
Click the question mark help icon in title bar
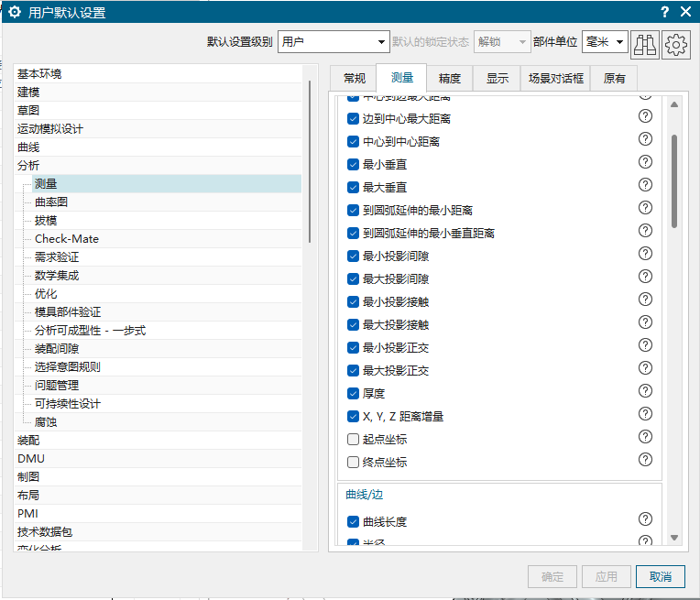(x=665, y=12)
